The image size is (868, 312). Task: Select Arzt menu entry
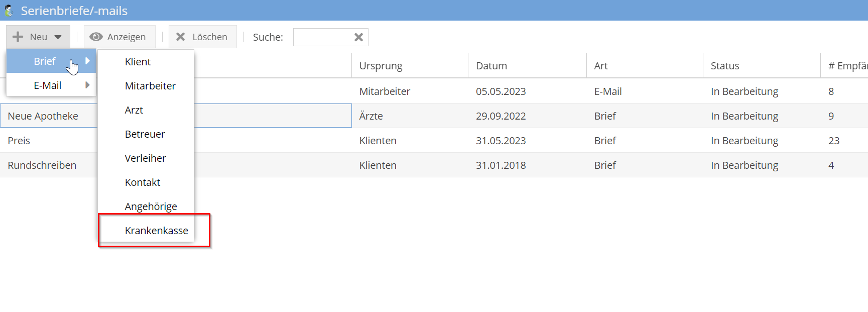click(134, 110)
